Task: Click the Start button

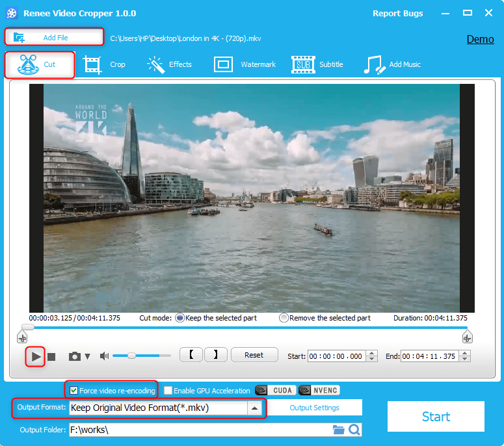Action: pyautogui.click(x=436, y=417)
